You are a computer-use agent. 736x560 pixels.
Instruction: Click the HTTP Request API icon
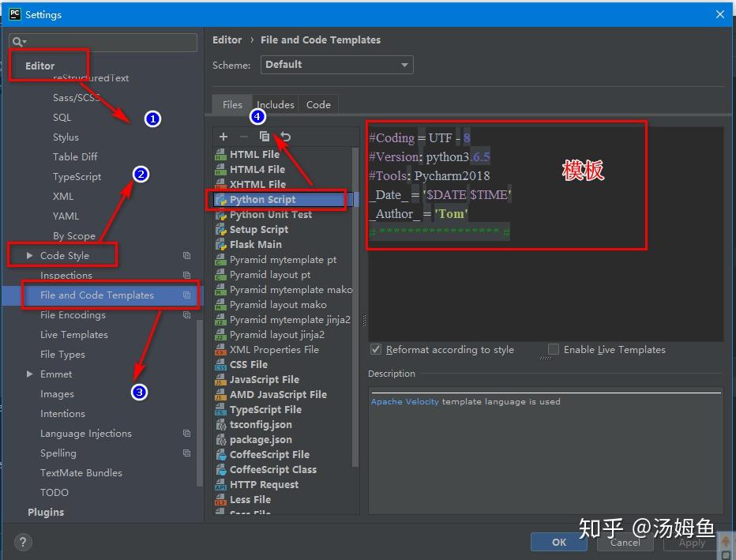coord(220,485)
